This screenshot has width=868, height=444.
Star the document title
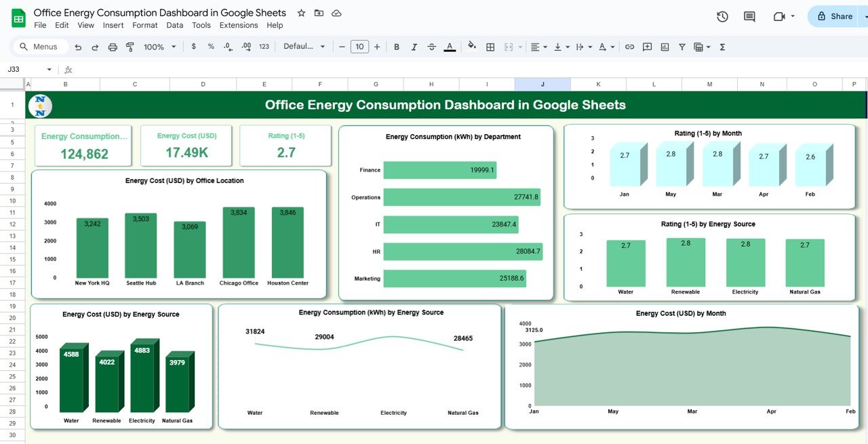(x=301, y=13)
